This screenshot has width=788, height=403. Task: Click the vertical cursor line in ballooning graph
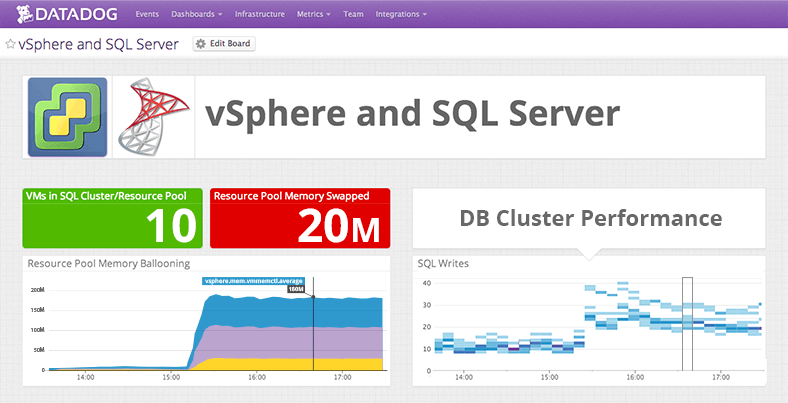pos(313,324)
